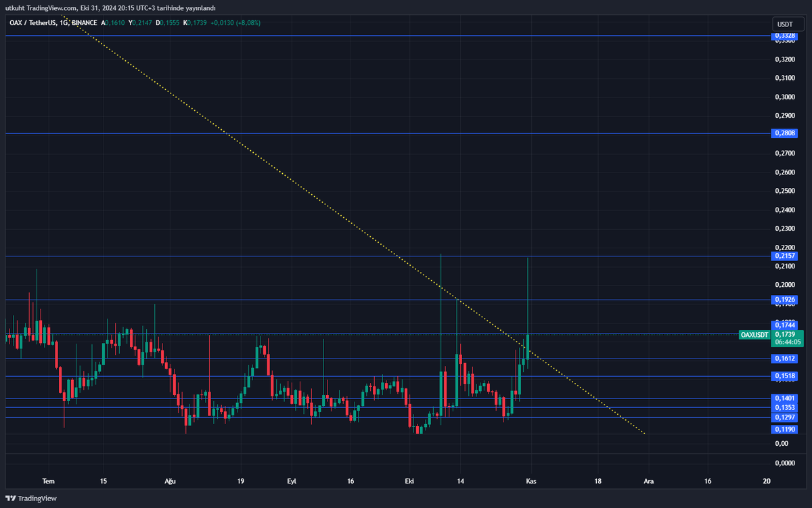Image resolution: width=812 pixels, height=508 pixels.
Task: Click the 0,2700 price axis tick
Action: [x=784, y=154]
